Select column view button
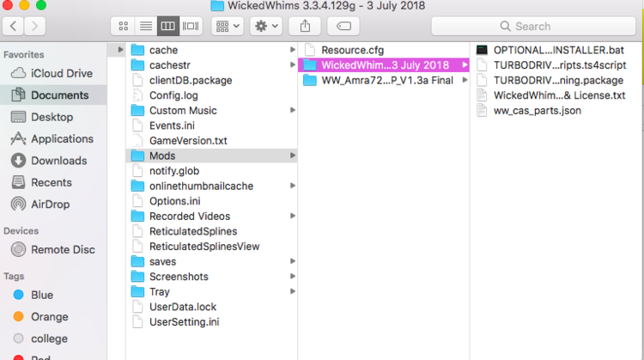This screenshot has width=644, height=360. coord(168,27)
